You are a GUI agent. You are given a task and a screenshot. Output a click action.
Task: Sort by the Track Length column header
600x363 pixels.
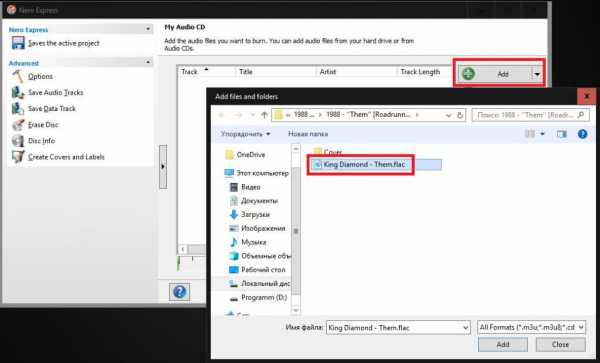coord(424,72)
